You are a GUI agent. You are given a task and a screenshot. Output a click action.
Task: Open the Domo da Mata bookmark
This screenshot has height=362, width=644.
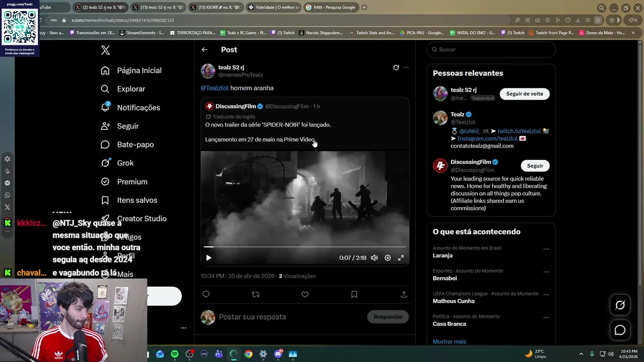tap(602, 33)
